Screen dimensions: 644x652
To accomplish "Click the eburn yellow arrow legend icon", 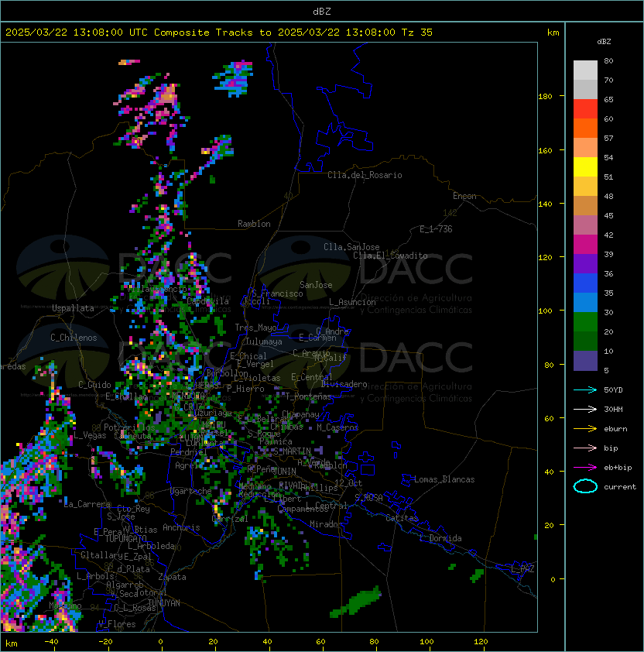I will (x=585, y=429).
